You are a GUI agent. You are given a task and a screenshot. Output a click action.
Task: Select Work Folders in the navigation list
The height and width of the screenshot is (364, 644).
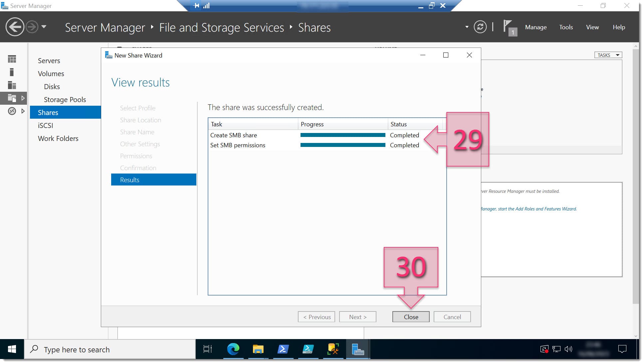pyautogui.click(x=58, y=139)
